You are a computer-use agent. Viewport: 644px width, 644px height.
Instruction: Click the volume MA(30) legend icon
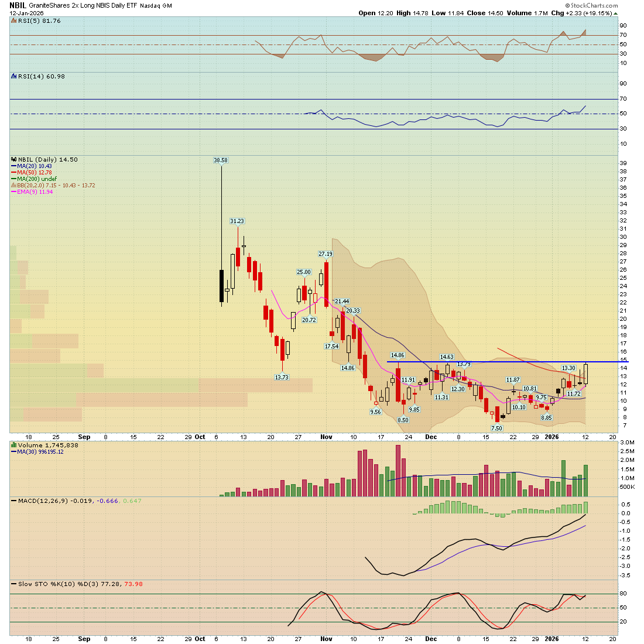(x=13, y=451)
